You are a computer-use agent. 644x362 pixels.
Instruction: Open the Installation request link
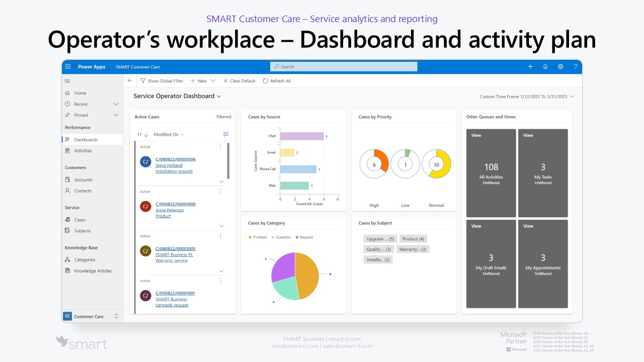click(x=174, y=171)
